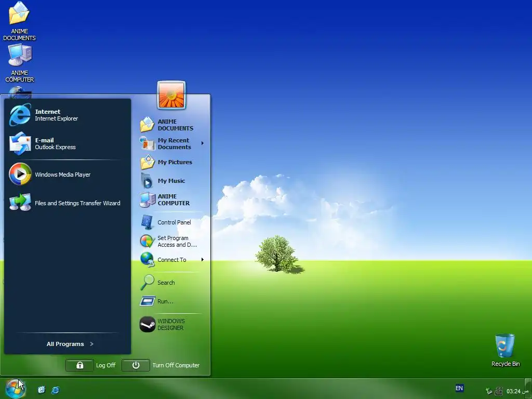Click the Search magnifier icon
This screenshot has height=399, width=532.
point(147,282)
